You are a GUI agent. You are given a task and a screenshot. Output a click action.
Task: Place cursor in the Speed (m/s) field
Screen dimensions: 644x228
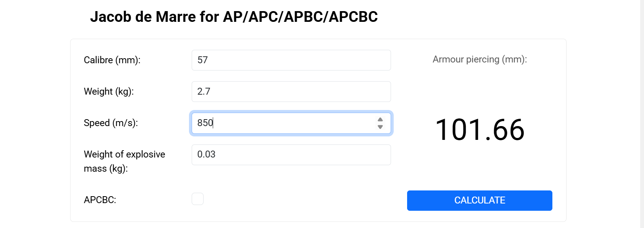click(x=284, y=123)
